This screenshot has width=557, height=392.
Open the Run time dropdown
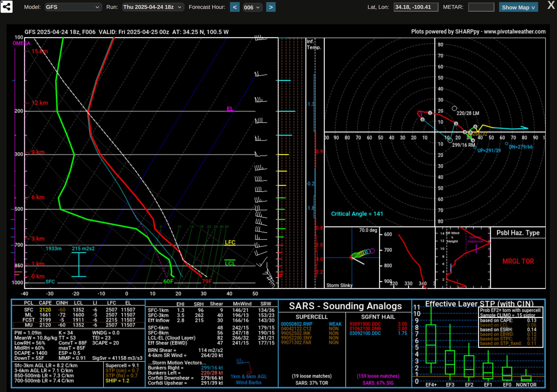coord(152,7)
